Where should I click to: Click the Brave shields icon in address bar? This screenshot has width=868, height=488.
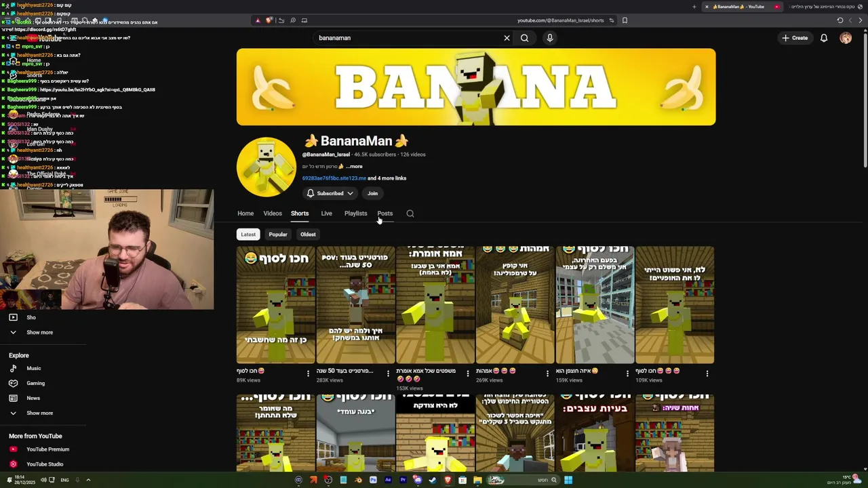[x=269, y=20]
